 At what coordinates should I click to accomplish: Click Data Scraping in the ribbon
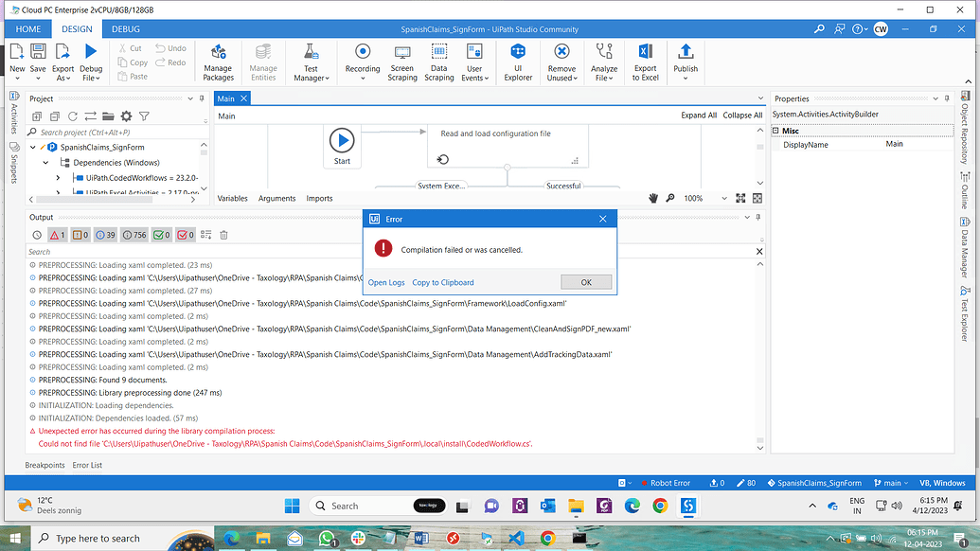point(438,62)
